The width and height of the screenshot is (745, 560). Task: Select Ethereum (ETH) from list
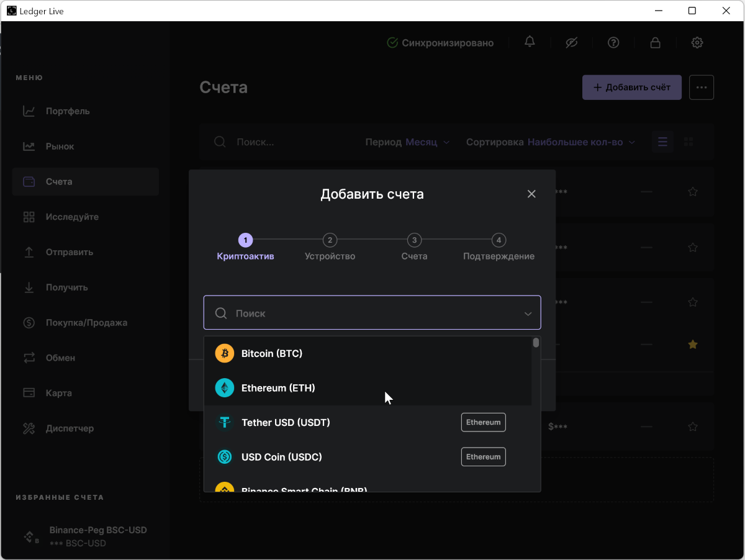(368, 388)
